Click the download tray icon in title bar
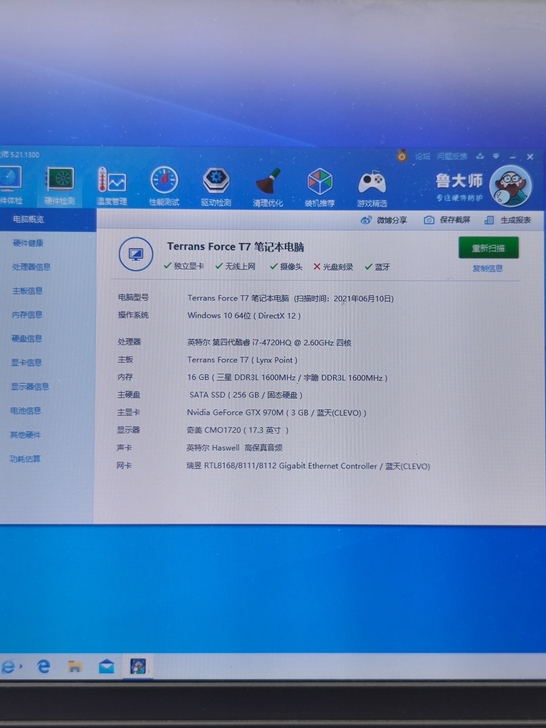546x728 pixels. click(x=480, y=156)
